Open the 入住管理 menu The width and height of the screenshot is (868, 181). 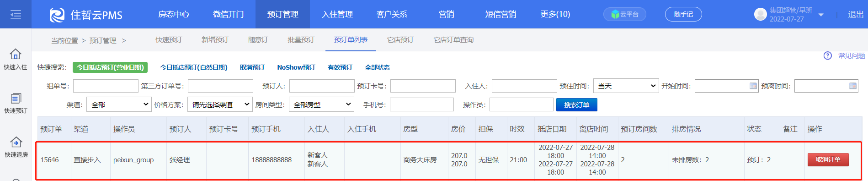(x=337, y=14)
